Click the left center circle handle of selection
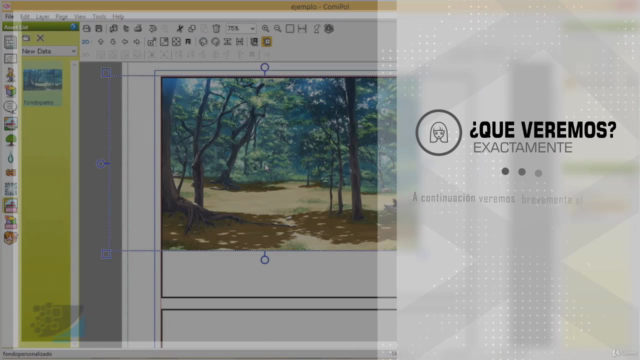 tap(100, 164)
